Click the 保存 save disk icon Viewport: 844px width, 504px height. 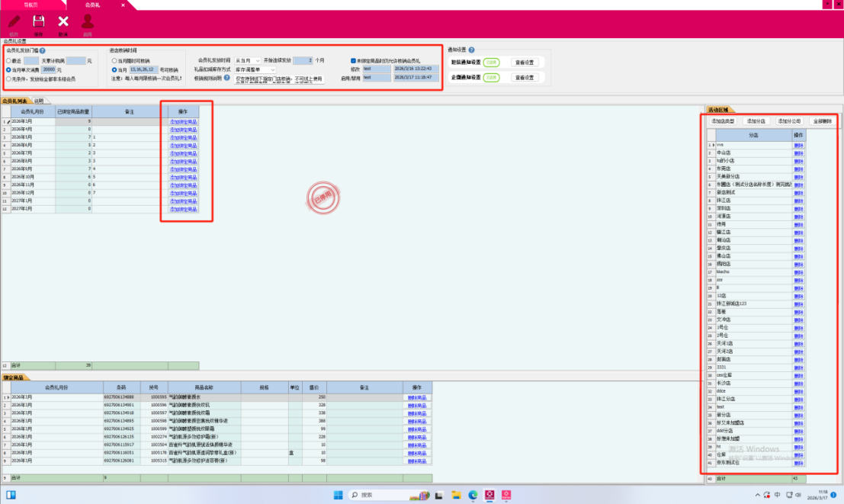(38, 23)
